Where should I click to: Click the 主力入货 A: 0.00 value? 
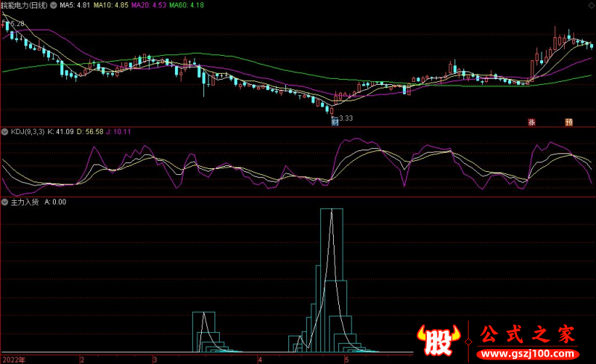55,202
